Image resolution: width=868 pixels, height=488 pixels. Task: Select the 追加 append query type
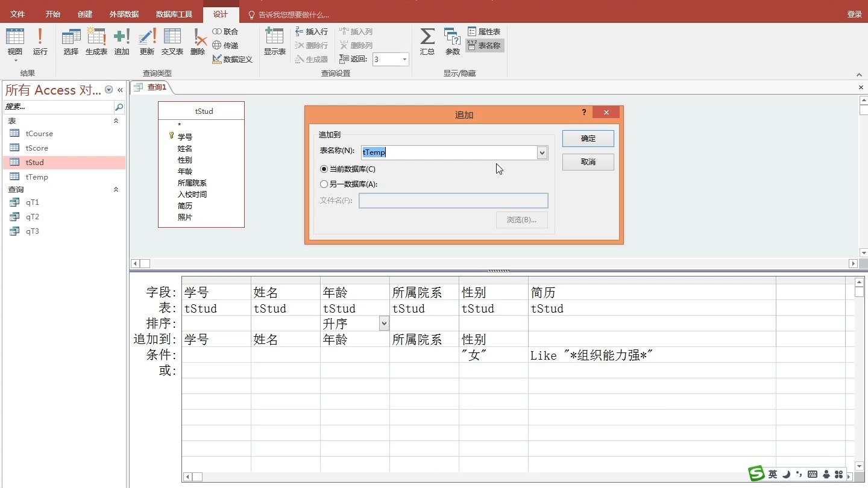[122, 42]
